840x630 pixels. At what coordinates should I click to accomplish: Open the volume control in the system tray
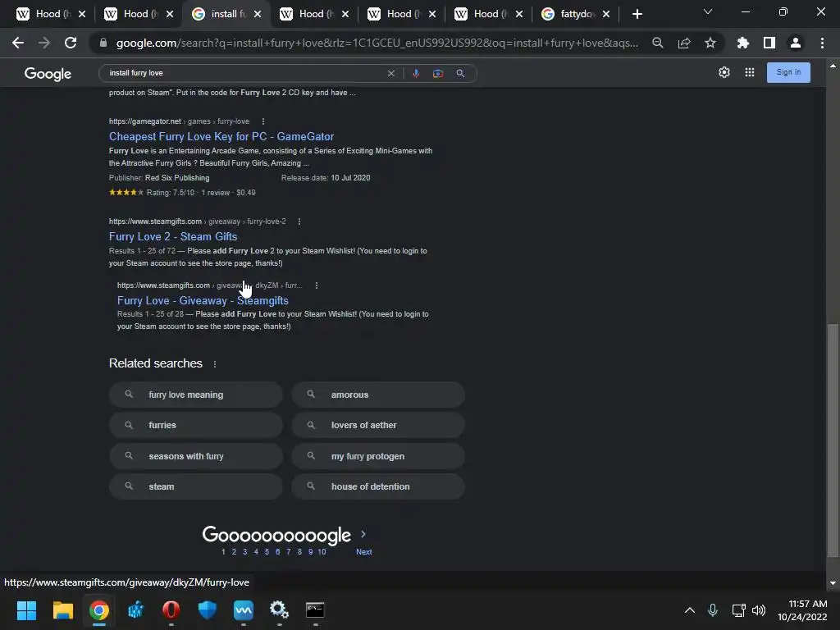(x=759, y=610)
